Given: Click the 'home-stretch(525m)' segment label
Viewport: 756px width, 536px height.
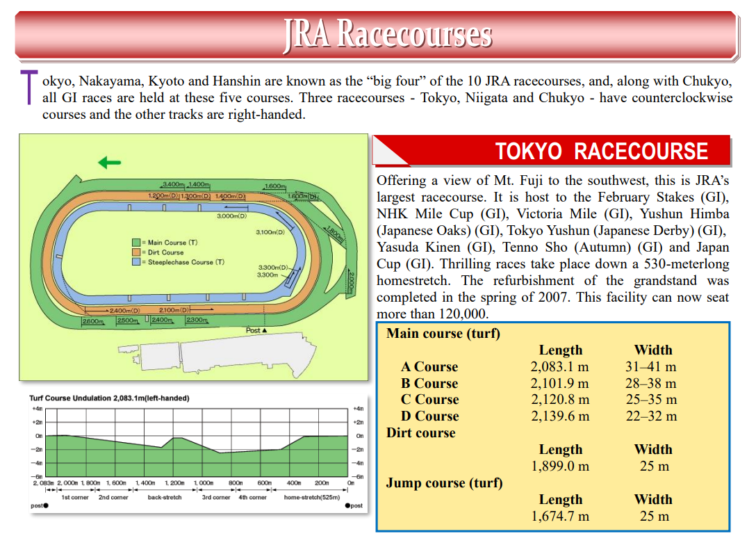Looking at the screenshot, I should point(311,497).
